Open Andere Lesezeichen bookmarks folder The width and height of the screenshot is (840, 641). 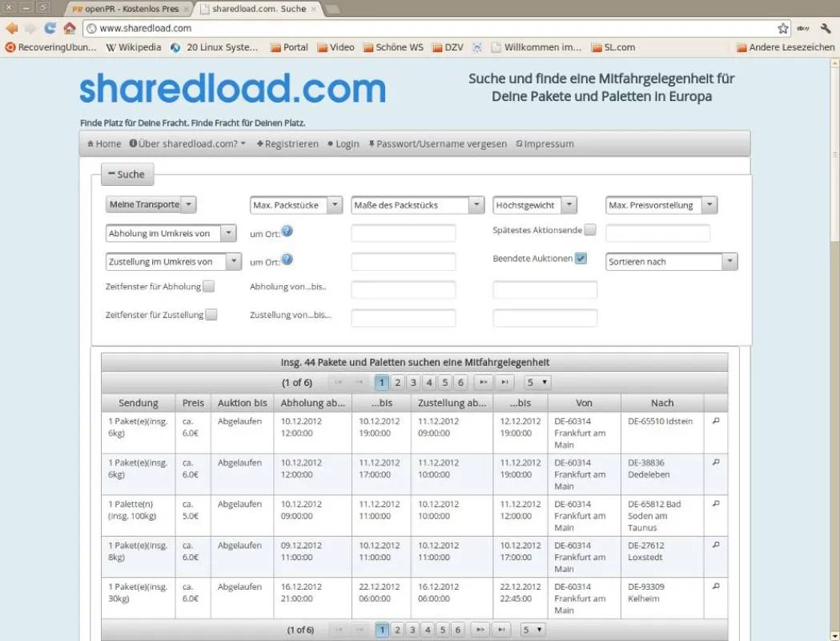(786, 47)
